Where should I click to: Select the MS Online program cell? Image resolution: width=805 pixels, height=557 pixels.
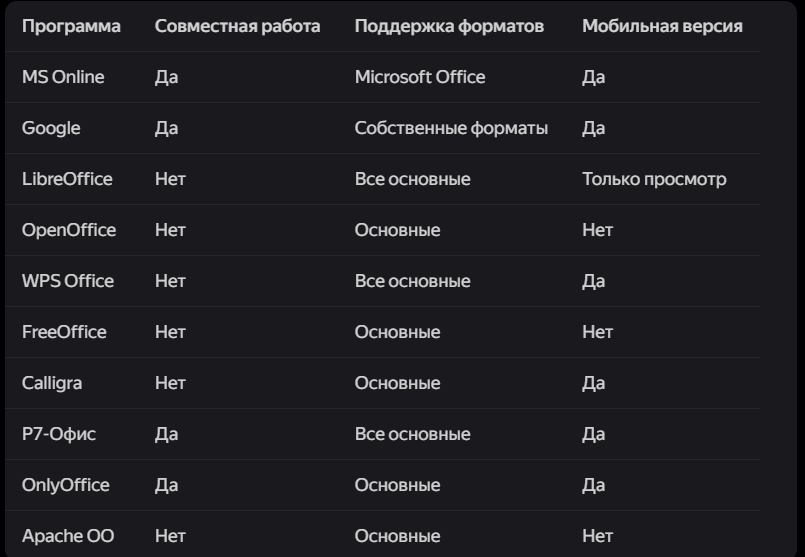[63, 77]
